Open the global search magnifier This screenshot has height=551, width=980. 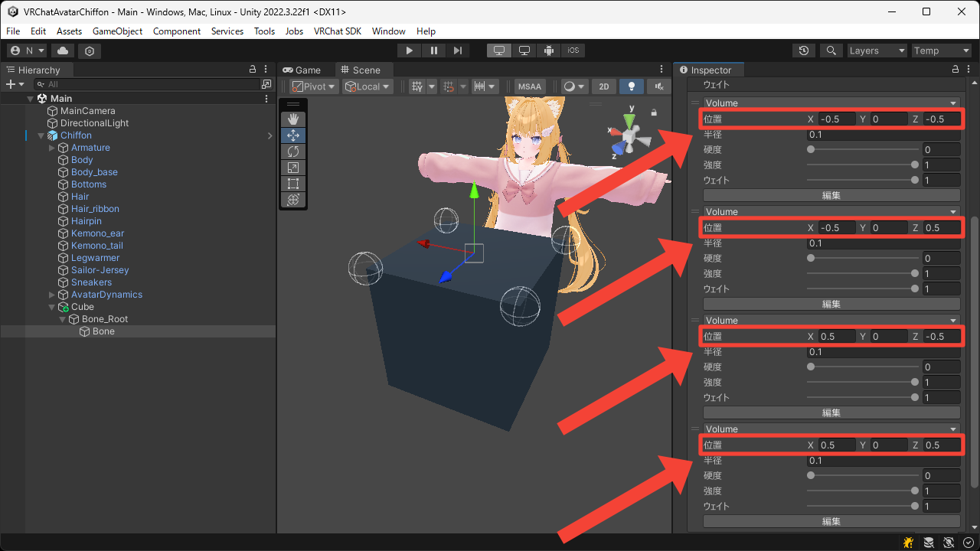pyautogui.click(x=831, y=51)
